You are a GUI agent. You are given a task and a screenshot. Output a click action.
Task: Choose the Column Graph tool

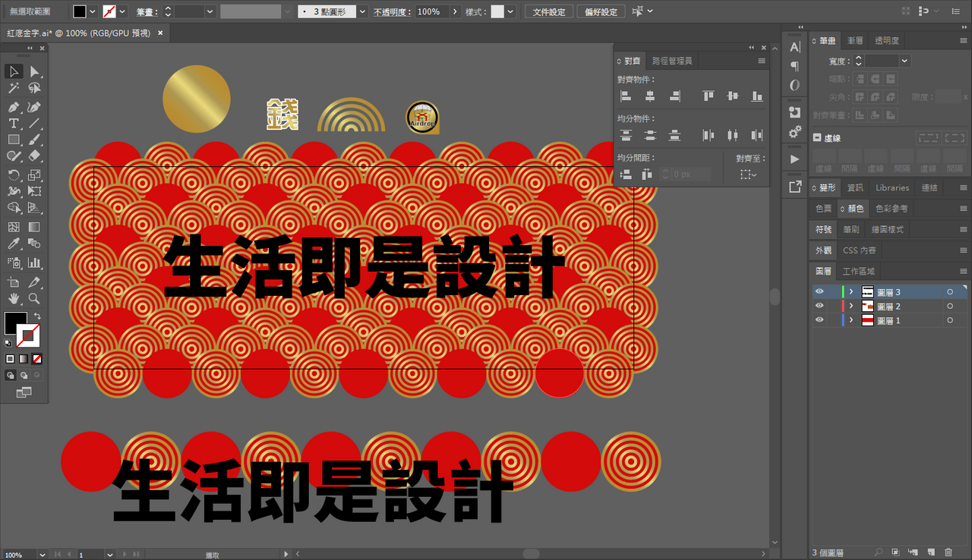[34, 263]
